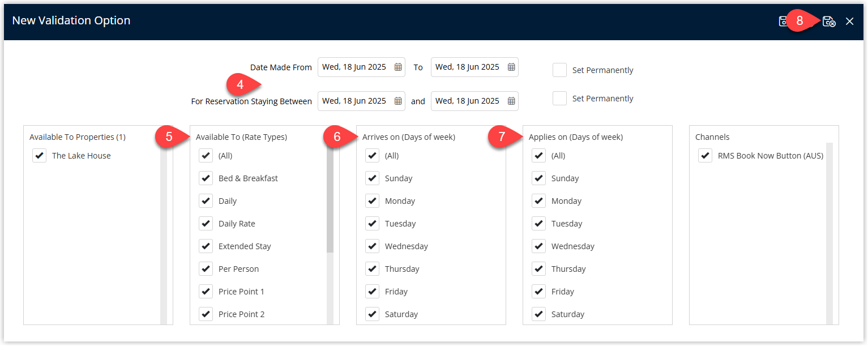Uncheck Wednesday under Applies on
Screen dimensions: 868x346
538,246
